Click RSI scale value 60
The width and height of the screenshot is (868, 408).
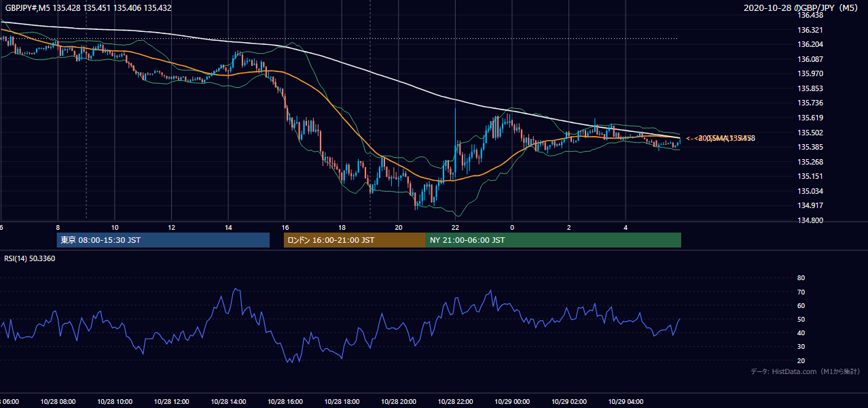[801, 305]
